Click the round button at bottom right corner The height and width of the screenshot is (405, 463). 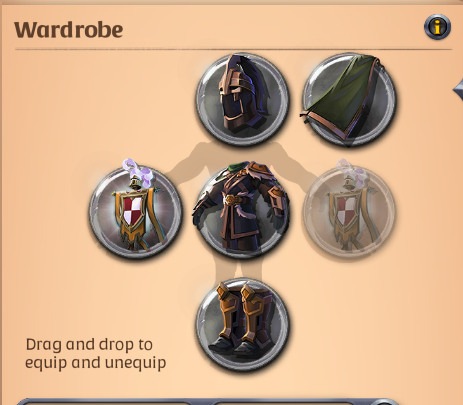tap(383, 402)
